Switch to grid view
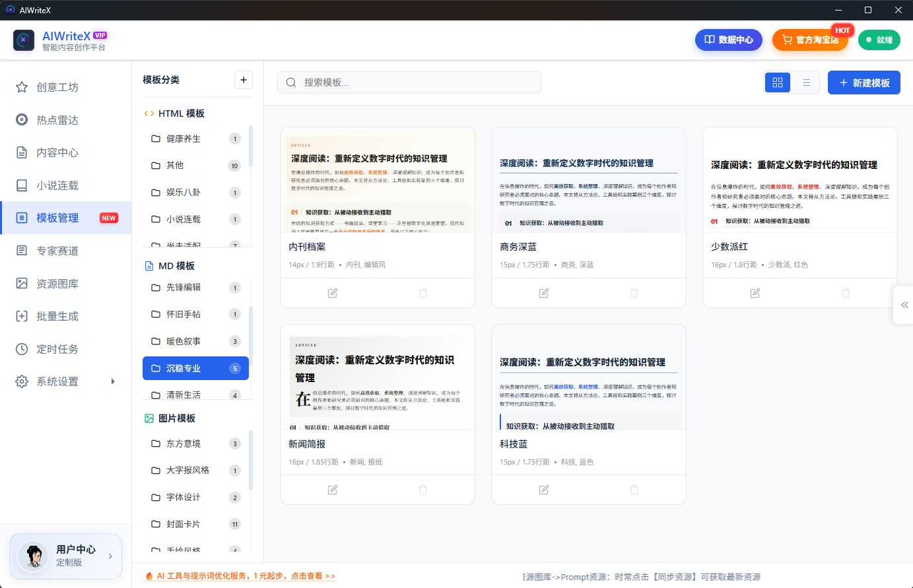Viewport: 913px width, 588px height. click(778, 82)
